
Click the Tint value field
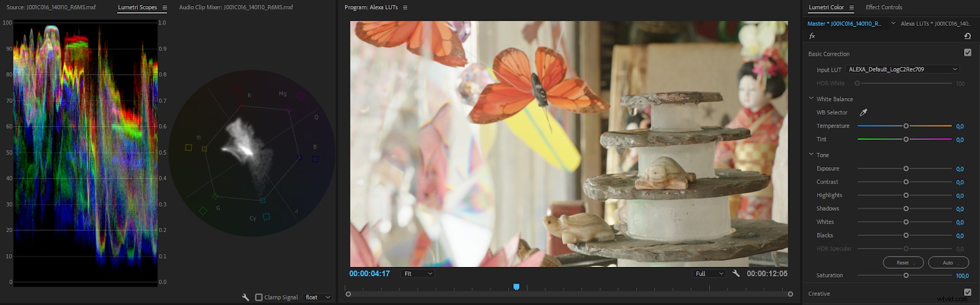pyautogui.click(x=960, y=140)
